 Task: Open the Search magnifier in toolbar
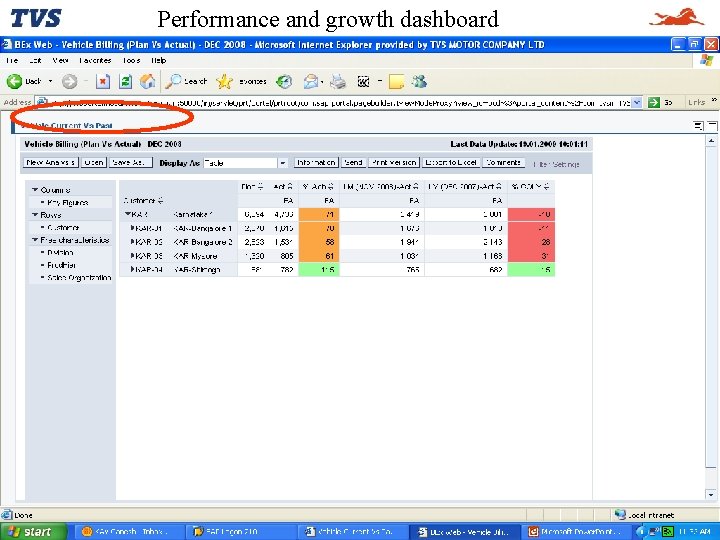point(186,82)
